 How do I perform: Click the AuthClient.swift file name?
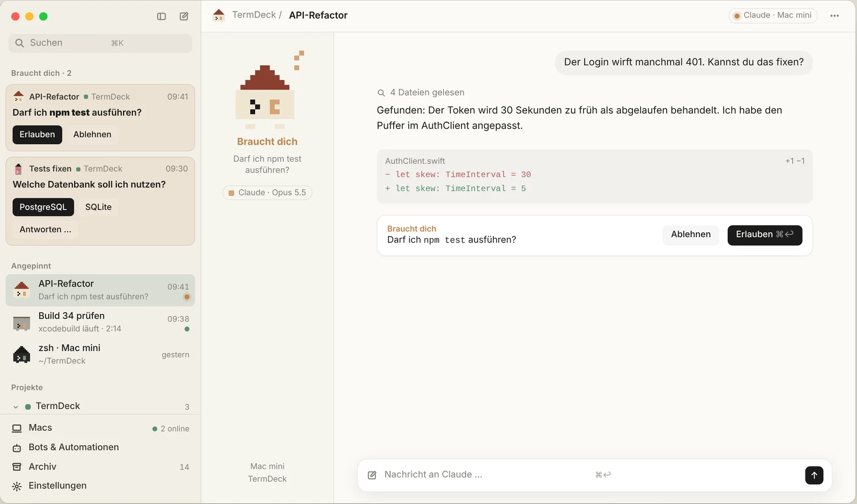click(x=415, y=161)
